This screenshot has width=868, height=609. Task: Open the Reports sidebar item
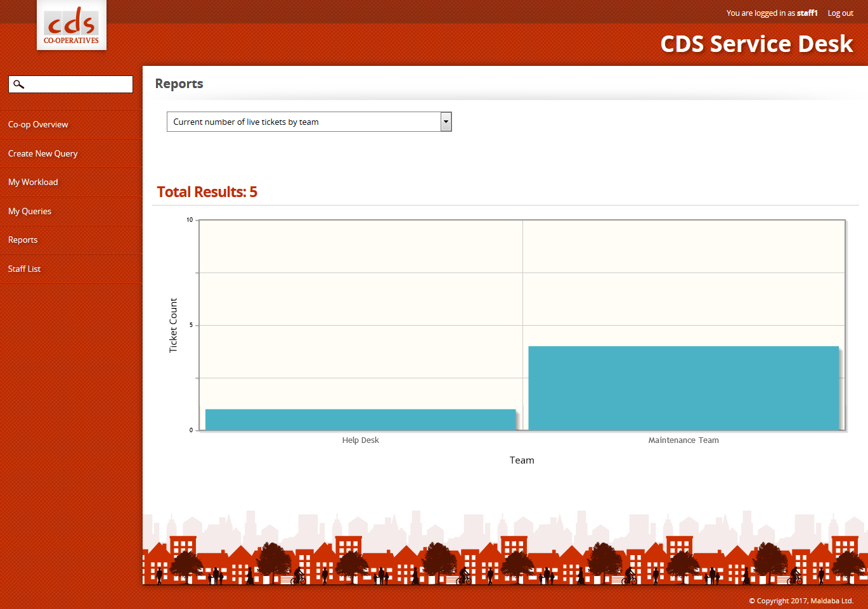(x=23, y=240)
